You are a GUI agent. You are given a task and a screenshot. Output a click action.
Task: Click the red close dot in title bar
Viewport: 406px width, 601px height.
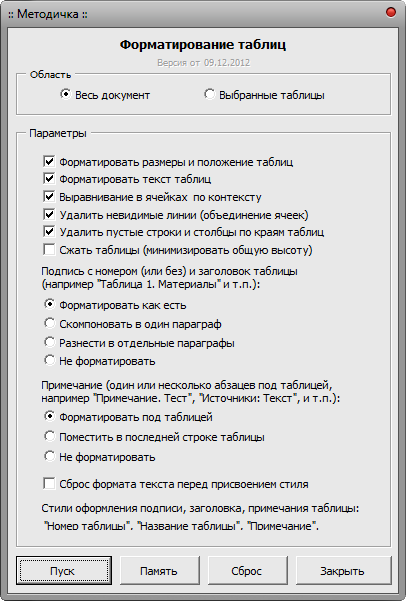coord(391,13)
